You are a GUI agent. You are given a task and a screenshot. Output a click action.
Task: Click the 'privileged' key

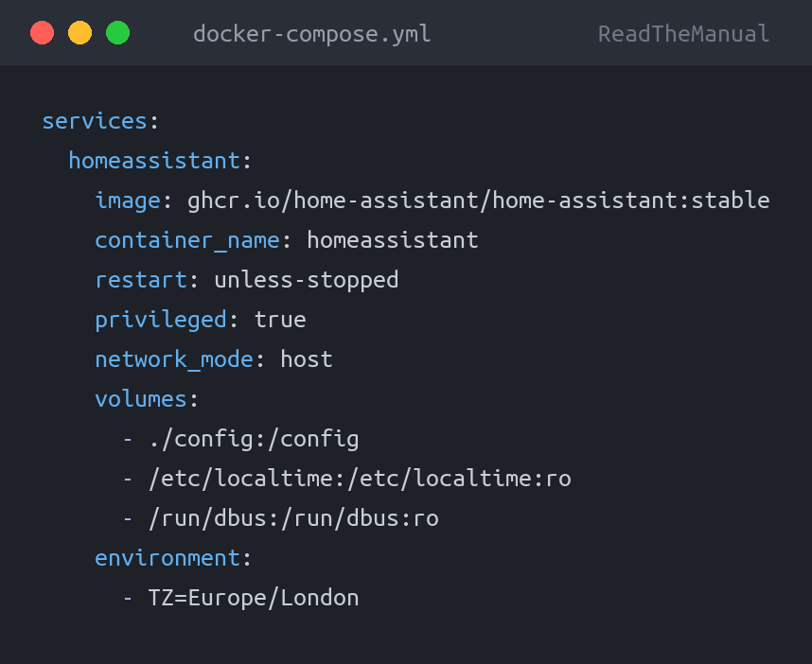(x=161, y=320)
